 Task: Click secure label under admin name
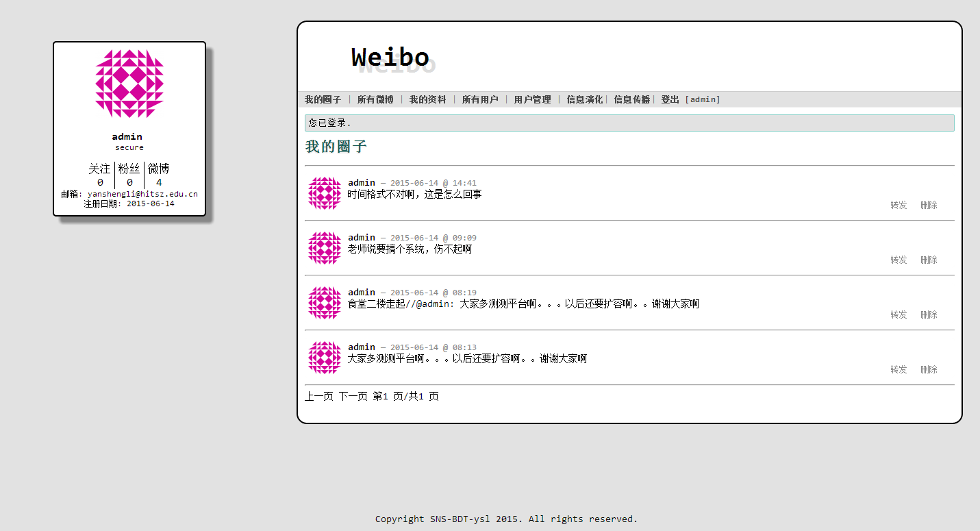pos(129,147)
